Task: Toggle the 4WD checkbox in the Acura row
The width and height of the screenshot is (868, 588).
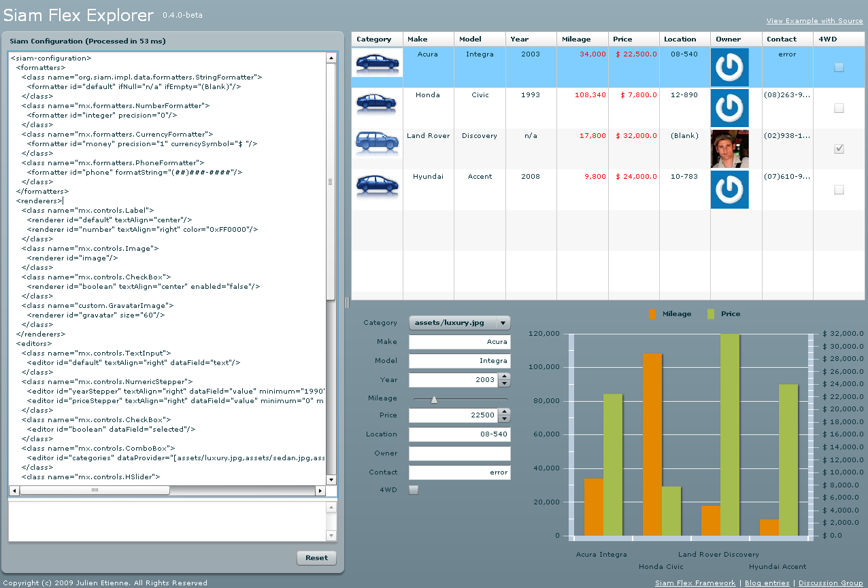Action: (x=839, y=67)
